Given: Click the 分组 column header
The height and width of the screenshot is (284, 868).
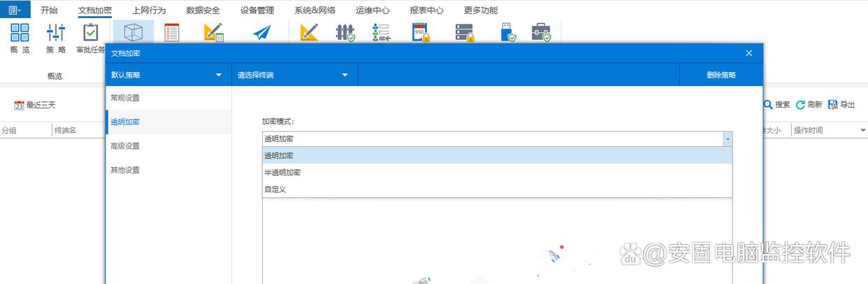Looking at the screenshot, I should (26, 130).
